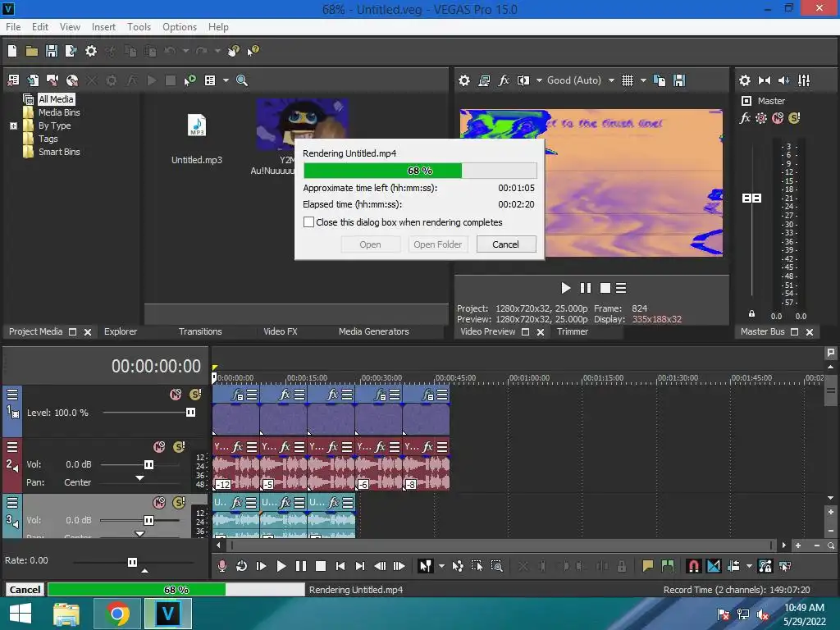Click Play button in Video Preview
840x630 pixels.
coord(566,288)
